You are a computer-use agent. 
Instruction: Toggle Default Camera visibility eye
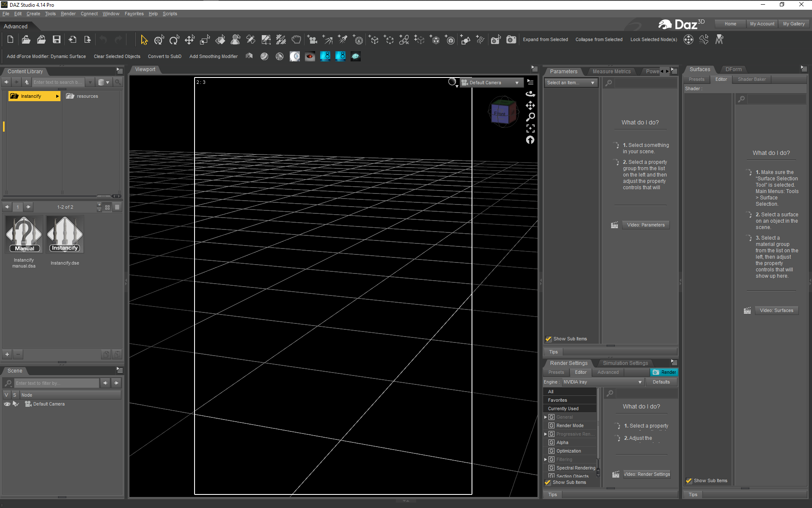tap(7, 404)
